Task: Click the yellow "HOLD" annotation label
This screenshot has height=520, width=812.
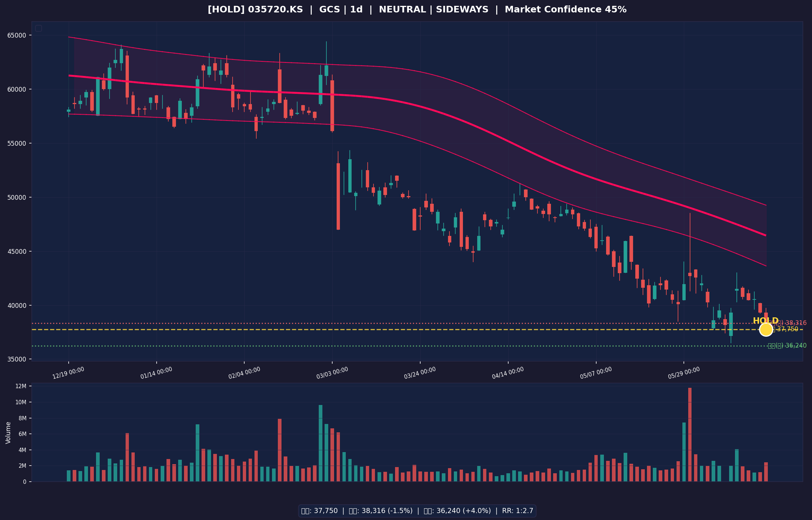Action: [766, 321]
